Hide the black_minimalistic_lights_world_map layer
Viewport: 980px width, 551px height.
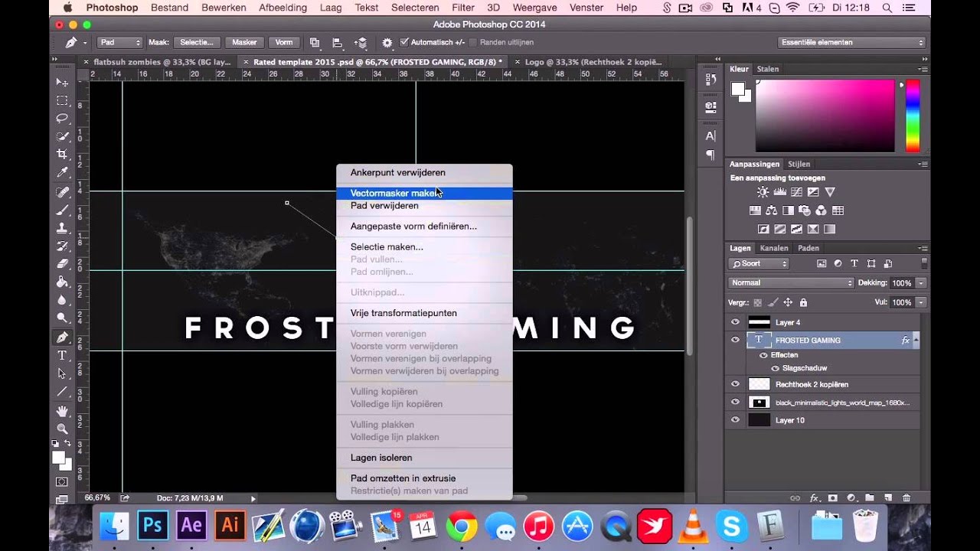[x=736, y=402]
